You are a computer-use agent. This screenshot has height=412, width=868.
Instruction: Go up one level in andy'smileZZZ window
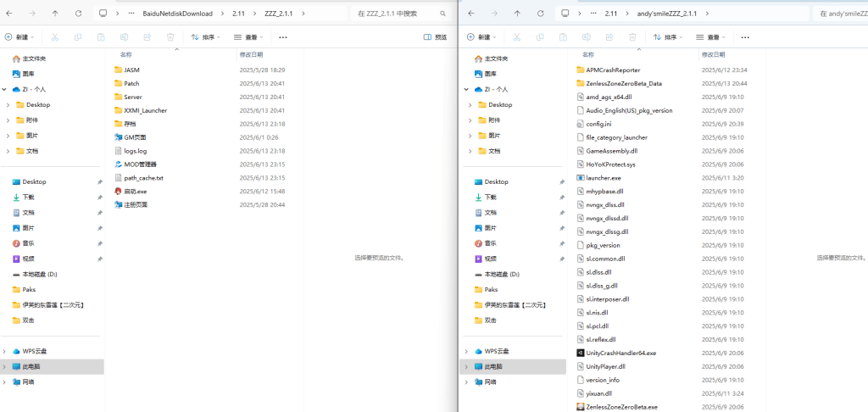pyautogui.click(x=517, y=14)
